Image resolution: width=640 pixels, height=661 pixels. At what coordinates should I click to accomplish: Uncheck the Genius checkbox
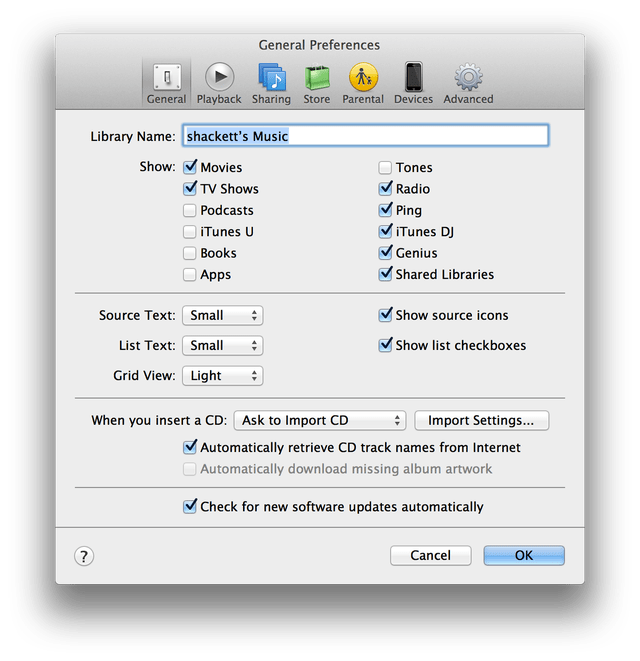(385, 253)
